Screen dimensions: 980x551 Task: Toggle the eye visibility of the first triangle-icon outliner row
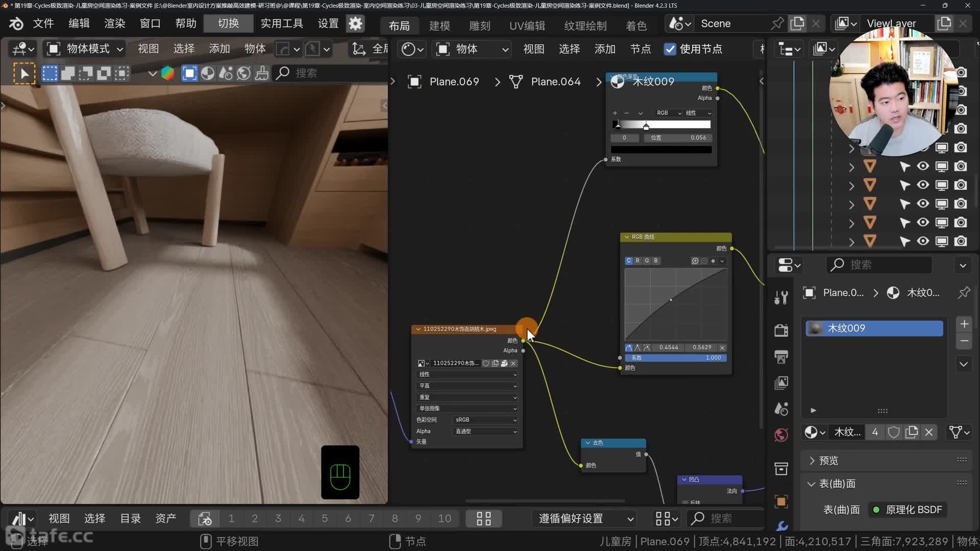(923, 166)
